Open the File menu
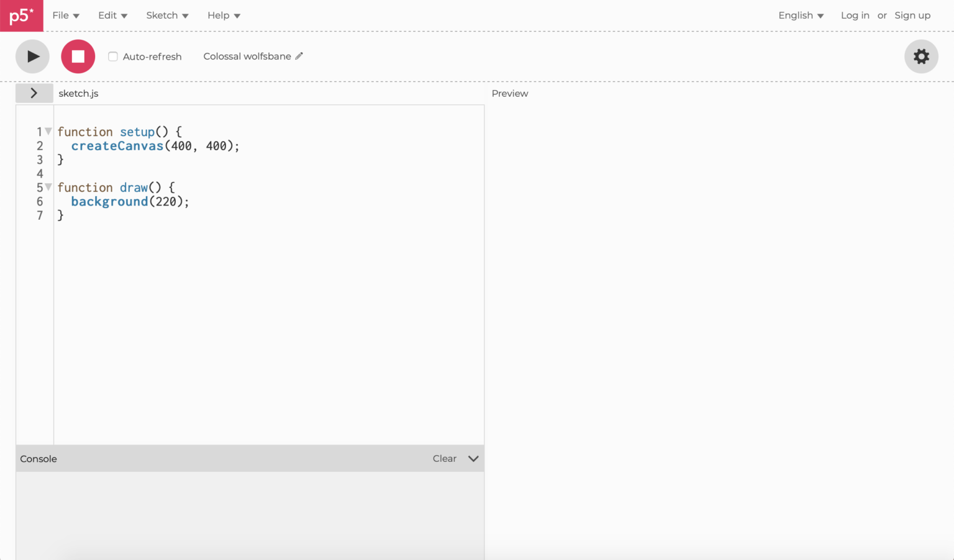The image size is (954, 560). (x=66, y=16)
